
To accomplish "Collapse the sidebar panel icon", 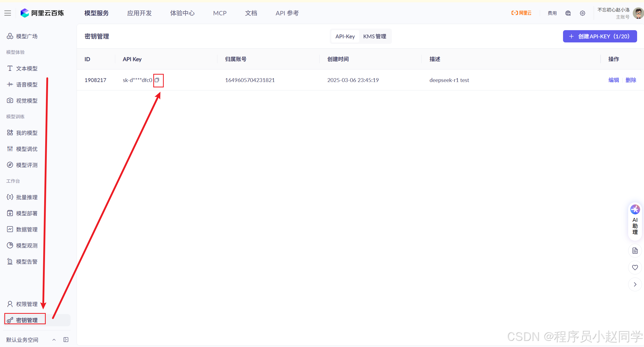I will pos(66,340).
